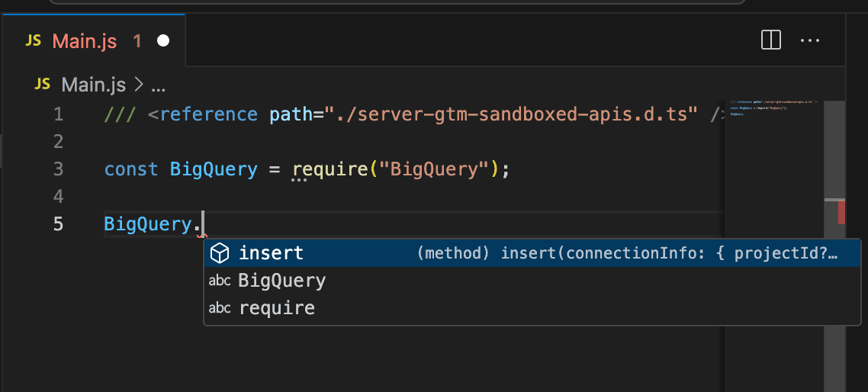Image resolution: width=868 pixels, height=392 pixels.
Task: Choose the require word suggestion
Action: point(532,308)
